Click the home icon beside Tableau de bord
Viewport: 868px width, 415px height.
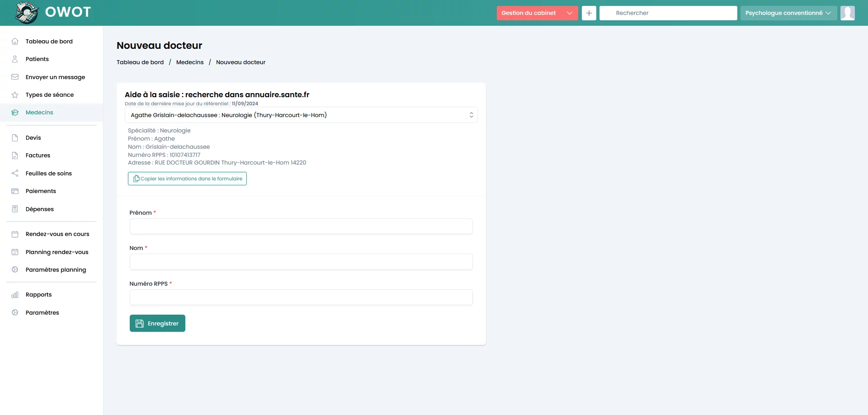[x=15, y=41]
